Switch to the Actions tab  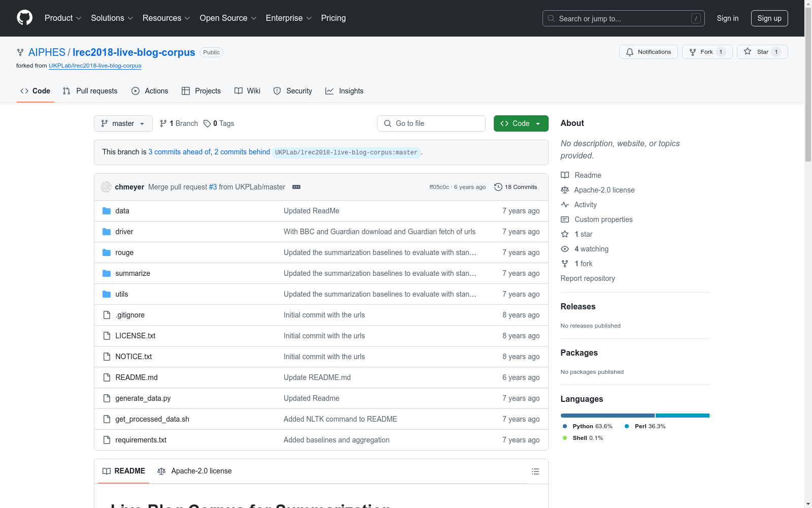(150, 91)
